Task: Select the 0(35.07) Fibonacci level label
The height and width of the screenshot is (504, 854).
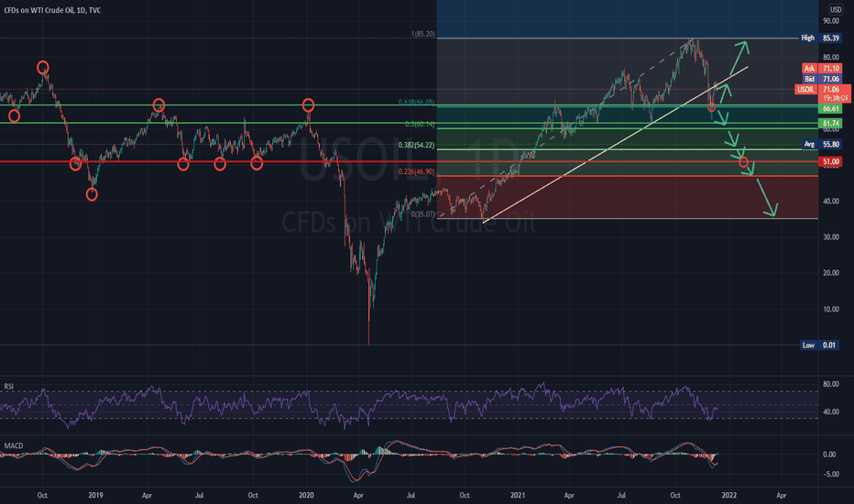Action: (x=423, y=214)
